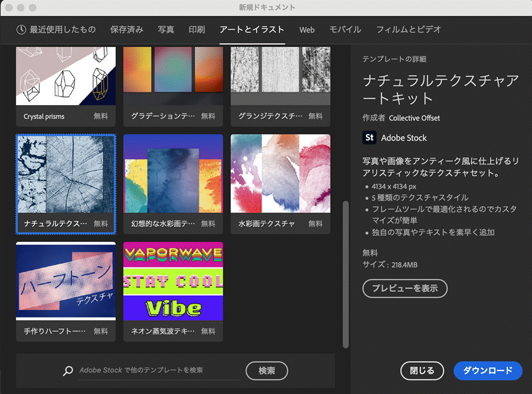Click the clock icon beside 最近使用したもの
The width and height of the screenshot is (532, 394).
pyautogui.click(x=21, y=29)
